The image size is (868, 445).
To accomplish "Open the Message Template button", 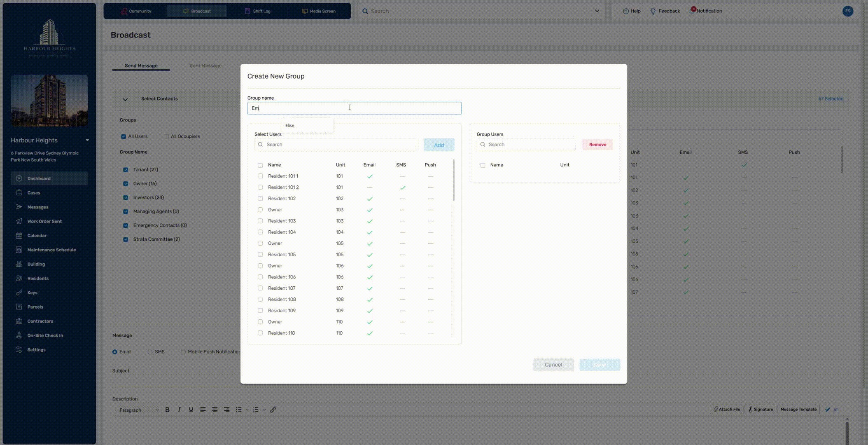I will click(x=798, y=409).
